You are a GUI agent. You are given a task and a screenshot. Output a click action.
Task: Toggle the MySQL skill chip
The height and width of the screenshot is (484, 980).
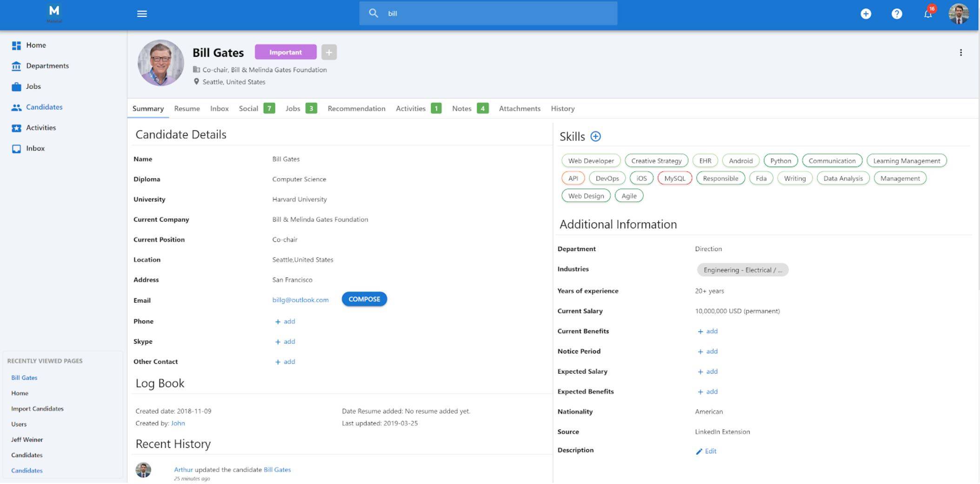(675, 178)
